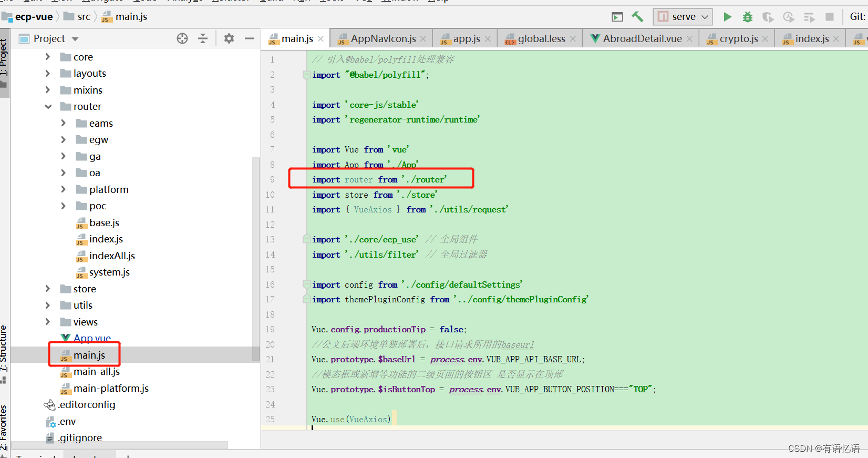Locate current file with crosshair icon
The width and height of the screenshot is (868, 458).
(182, 38)
